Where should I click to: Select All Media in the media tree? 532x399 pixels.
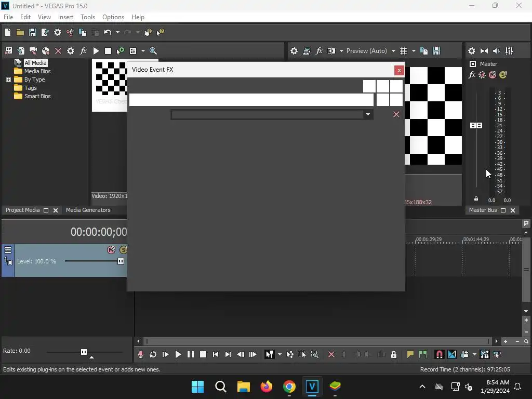coord(35,63)
